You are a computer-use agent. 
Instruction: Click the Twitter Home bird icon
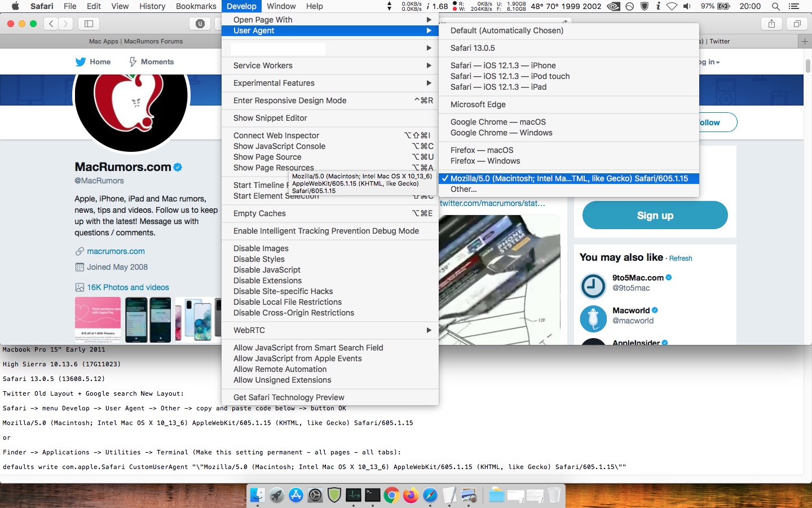click(81, 62)
